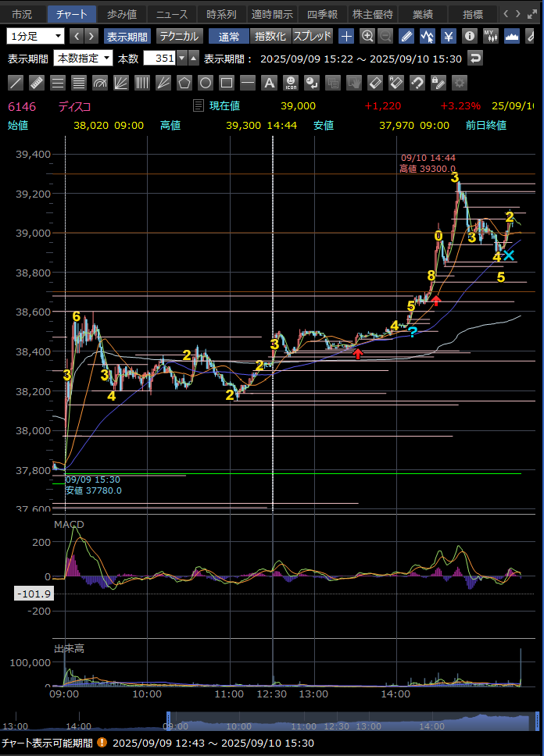Switch to the 業績 tab
Viewport: 544px width, 756px height.
tap(423, 15)
